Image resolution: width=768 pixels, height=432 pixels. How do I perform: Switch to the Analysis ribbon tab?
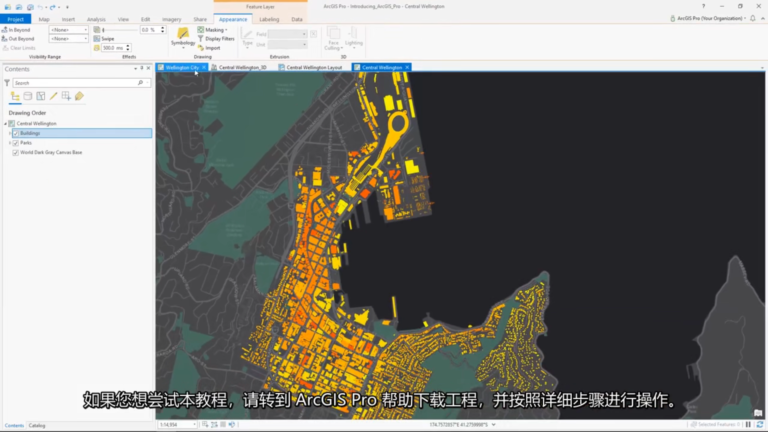point(96,19)
